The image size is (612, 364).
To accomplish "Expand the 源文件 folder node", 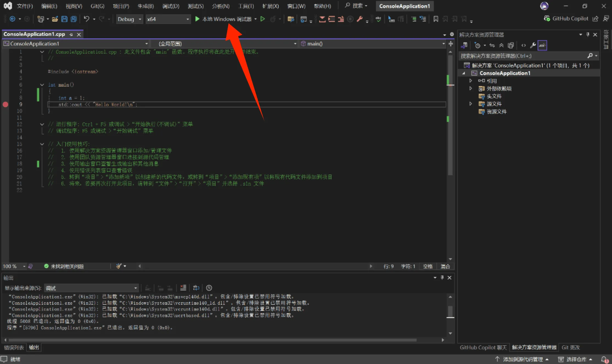I will 471,104.
